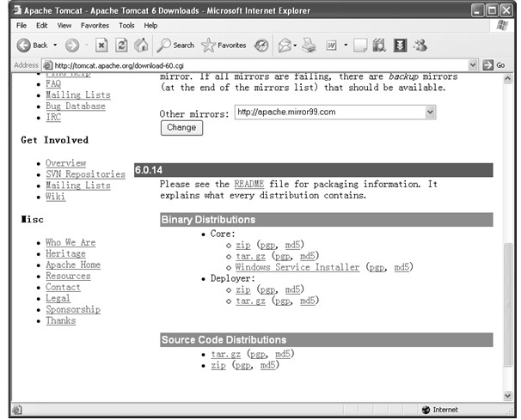The height and width of the screenshot is (420, 521).
Task: Click the Forward arrow icon
Action: 72,46
